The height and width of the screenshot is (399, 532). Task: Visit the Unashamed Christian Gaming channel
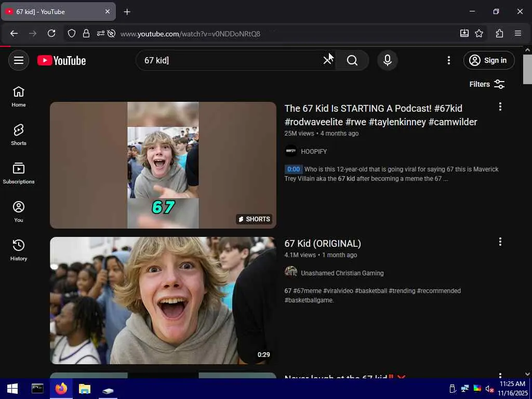[x=342, y=273]
